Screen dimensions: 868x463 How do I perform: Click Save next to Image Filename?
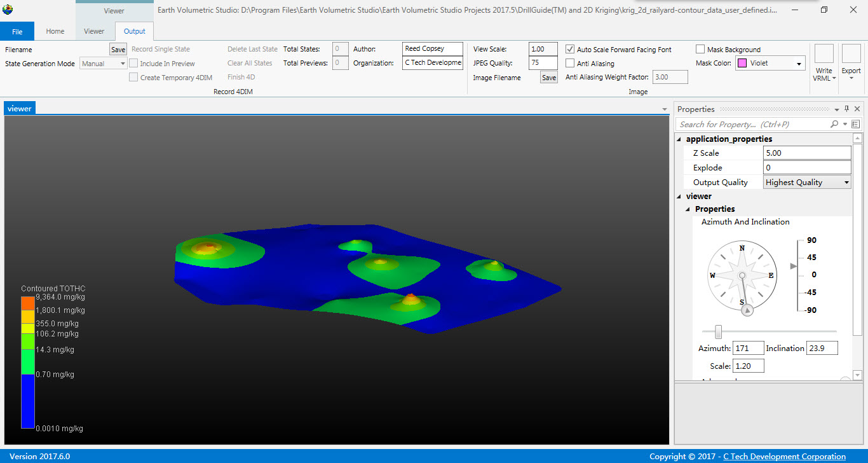coord(549,78)
